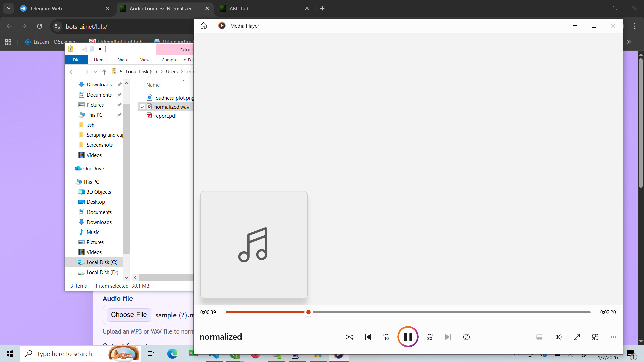Screen dimensions: 644x362
Task: Skip back 10 seconds in Media Player
Action: (x=386, y=337)
